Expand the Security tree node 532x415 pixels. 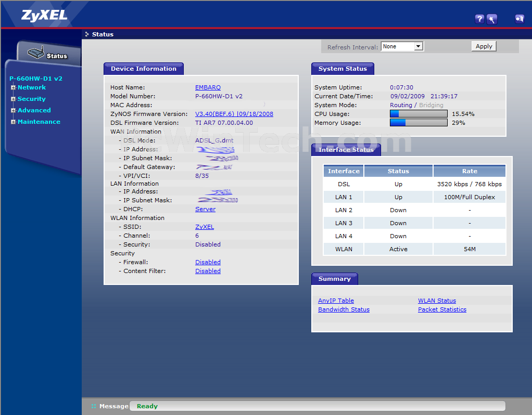[x=13, y=99]
